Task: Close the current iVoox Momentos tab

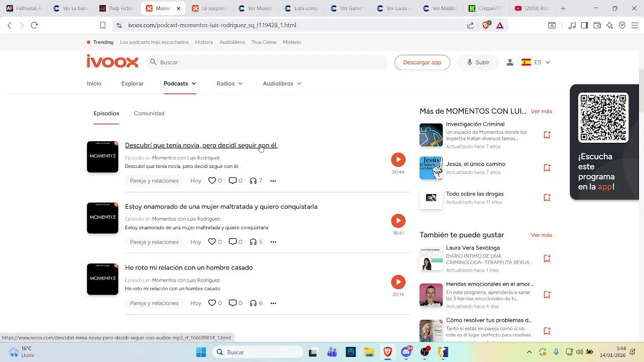Action: click(x=178, y=8)
